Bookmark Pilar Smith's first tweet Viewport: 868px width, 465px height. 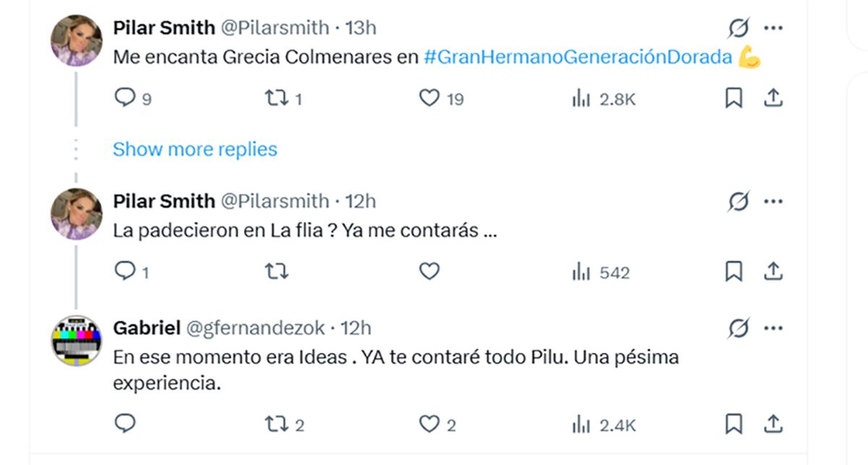(733, 98)
